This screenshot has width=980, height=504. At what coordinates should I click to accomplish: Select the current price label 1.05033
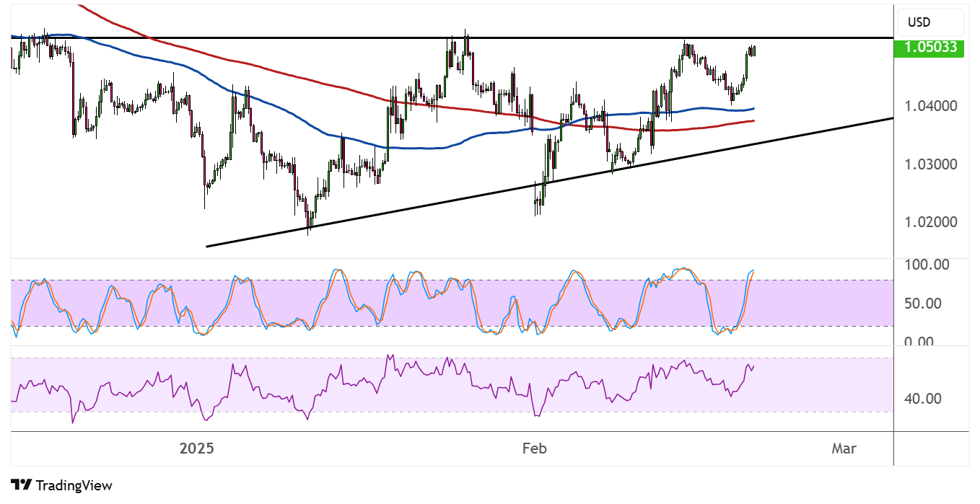(929, 48)
